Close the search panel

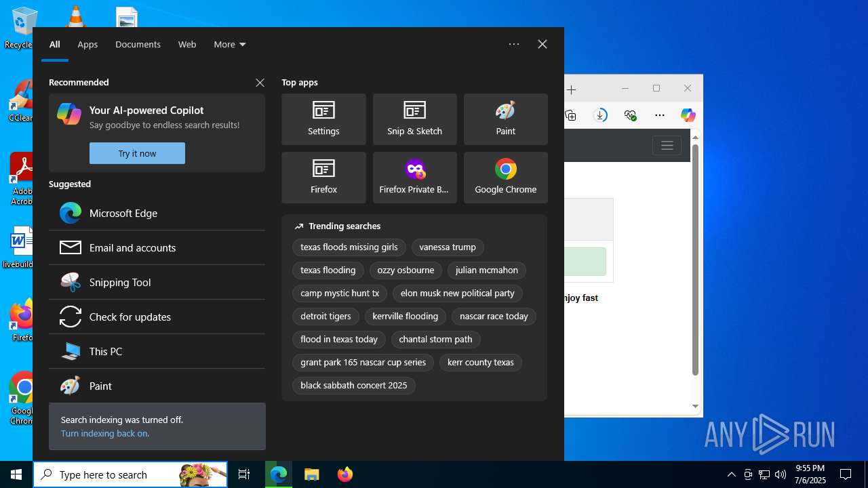(542, 44)
